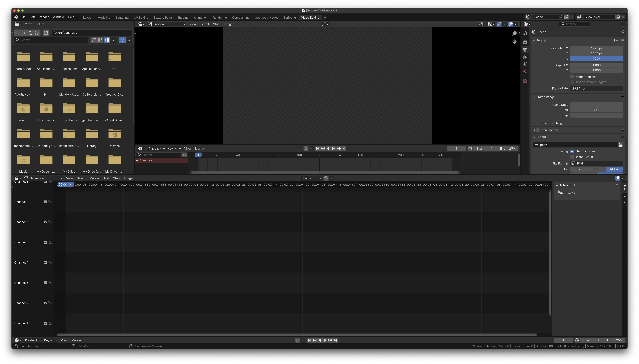639x364 pixels.
Task: Play animation in upper timeline
Action: [333, 149]
